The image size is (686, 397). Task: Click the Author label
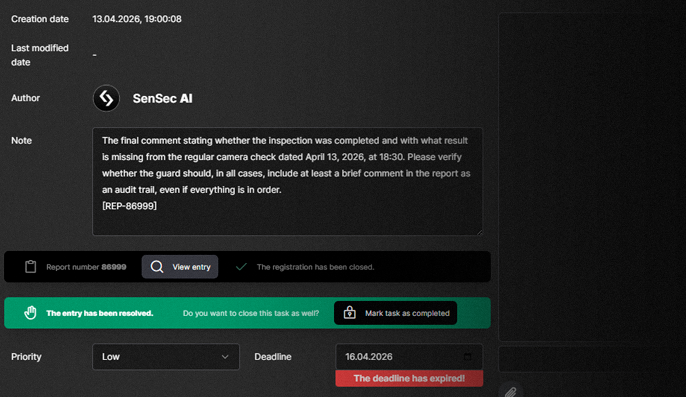click(x=25, y=98)
